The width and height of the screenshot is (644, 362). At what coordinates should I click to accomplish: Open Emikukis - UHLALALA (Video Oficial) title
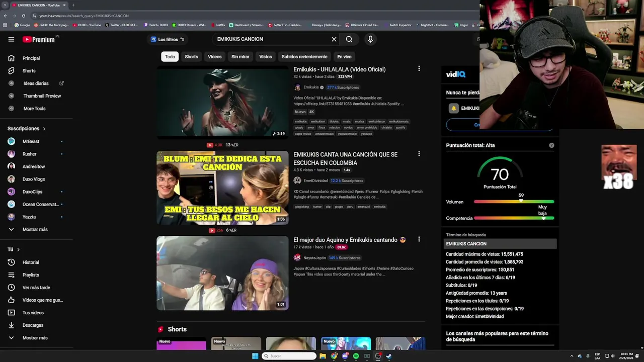pyautogui.click(x=340, y=69)
